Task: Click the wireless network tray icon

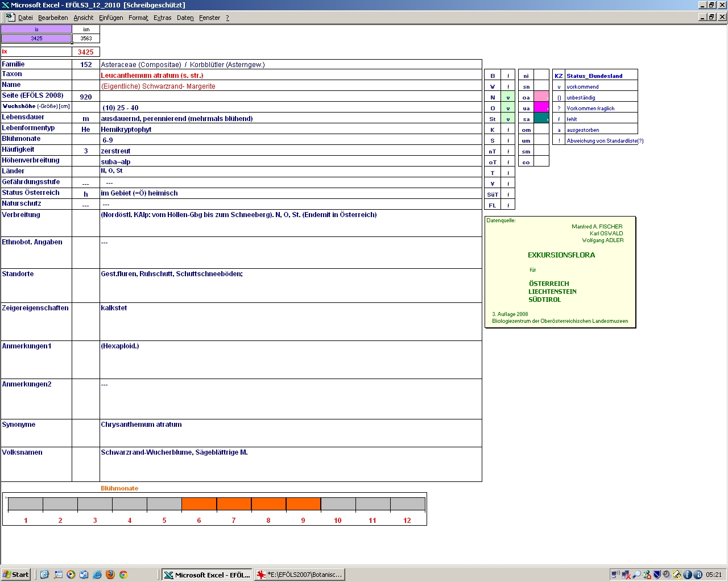Action: 616,575
